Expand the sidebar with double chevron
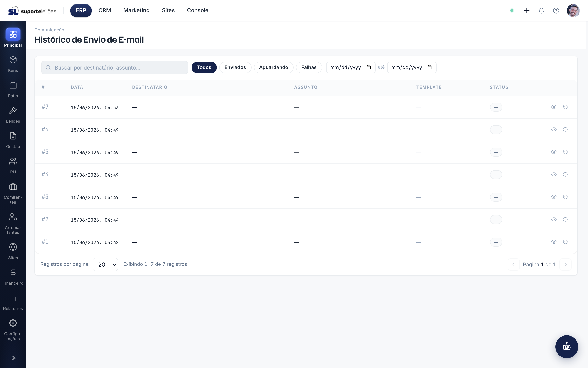 [x=14, y=358]
